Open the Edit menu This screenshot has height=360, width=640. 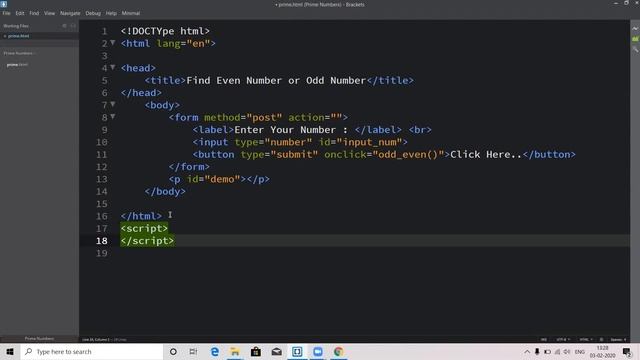(x=20, y=13)
